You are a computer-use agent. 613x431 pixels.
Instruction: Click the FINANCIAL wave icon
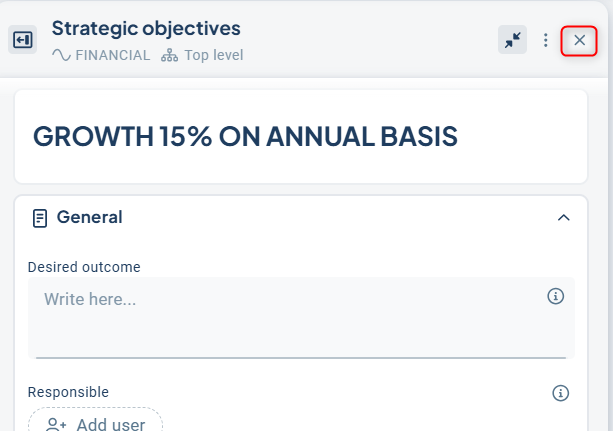pos(61,55)
